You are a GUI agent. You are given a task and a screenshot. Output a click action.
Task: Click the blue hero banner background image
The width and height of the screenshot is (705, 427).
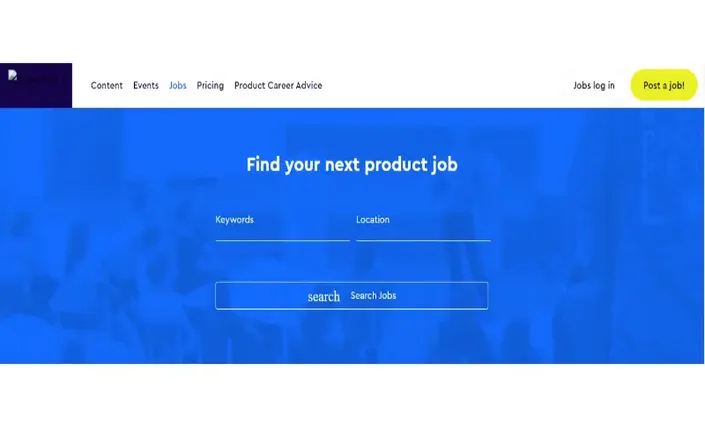pos(112,270)
